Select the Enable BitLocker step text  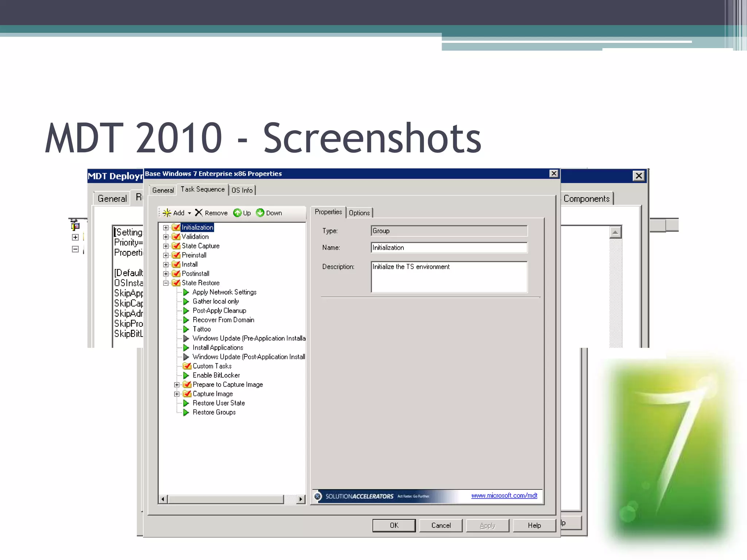tap(216, 376)
